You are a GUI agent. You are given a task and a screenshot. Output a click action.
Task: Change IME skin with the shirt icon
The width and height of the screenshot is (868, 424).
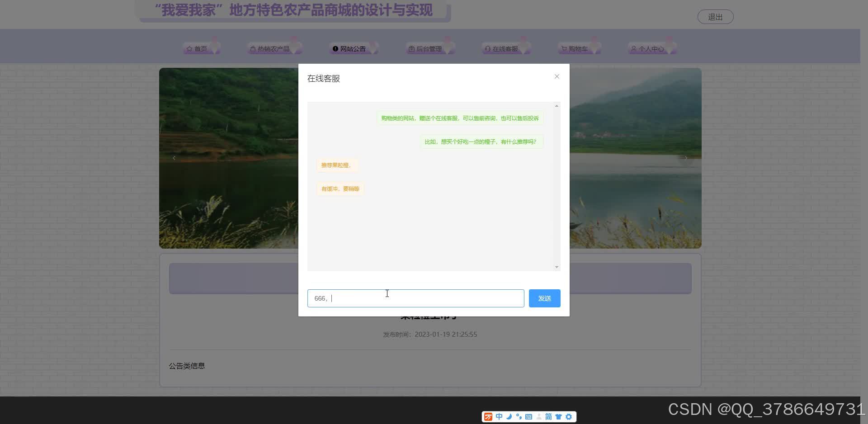(559, 416)
